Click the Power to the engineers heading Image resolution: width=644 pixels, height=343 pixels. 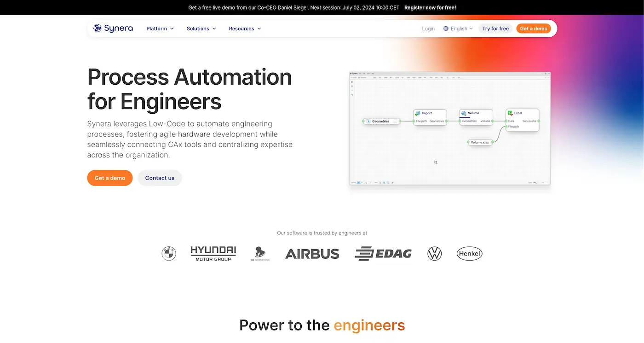(x=322, y=326)
